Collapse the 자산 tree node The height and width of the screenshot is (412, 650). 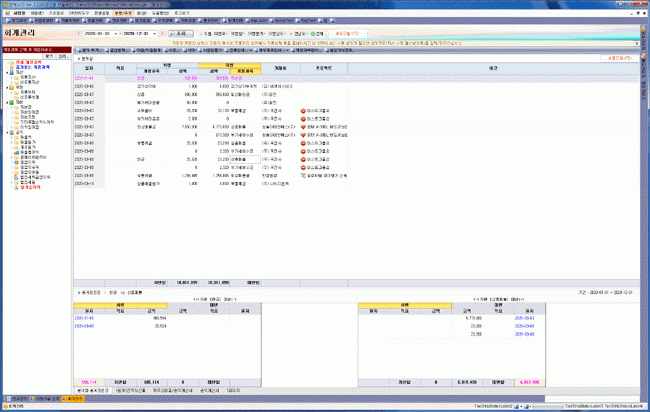coord(7,73)
